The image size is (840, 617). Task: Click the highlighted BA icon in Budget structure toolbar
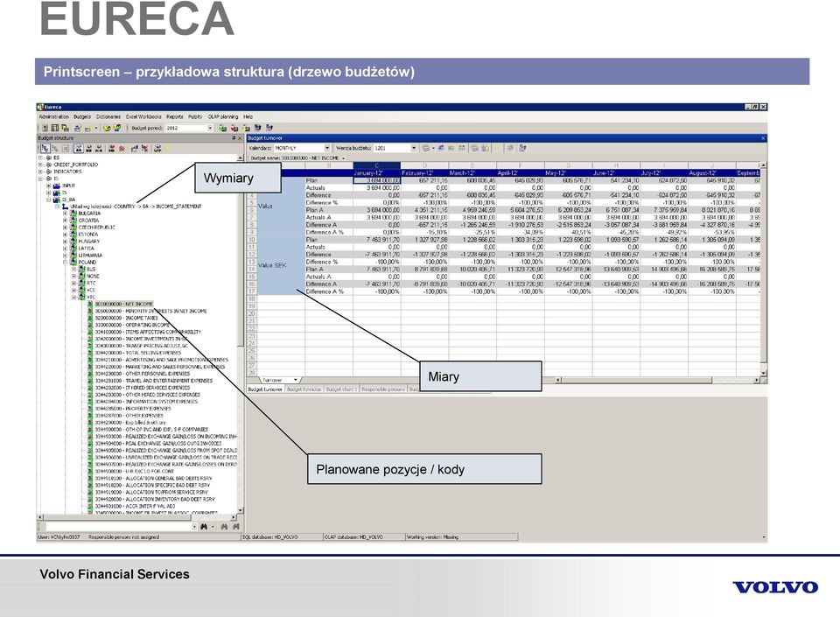coord(78,149)
